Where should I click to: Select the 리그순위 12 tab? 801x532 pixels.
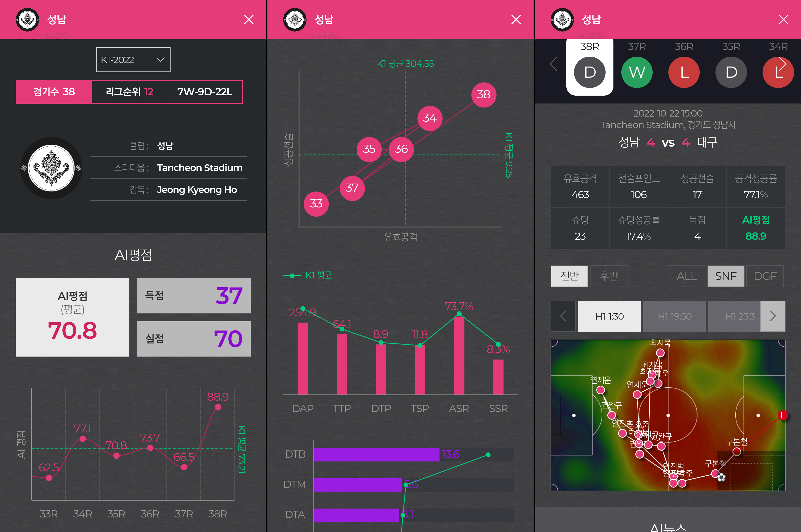coord(129,92)
